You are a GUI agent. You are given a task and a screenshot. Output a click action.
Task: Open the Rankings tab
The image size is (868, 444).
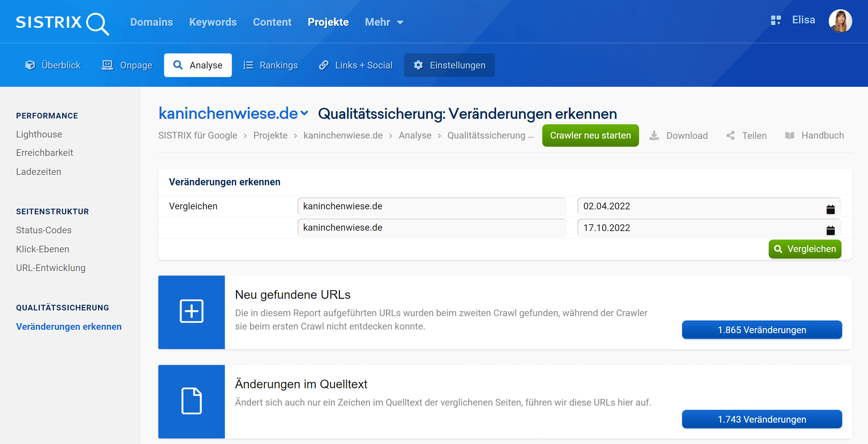[270, 65]
